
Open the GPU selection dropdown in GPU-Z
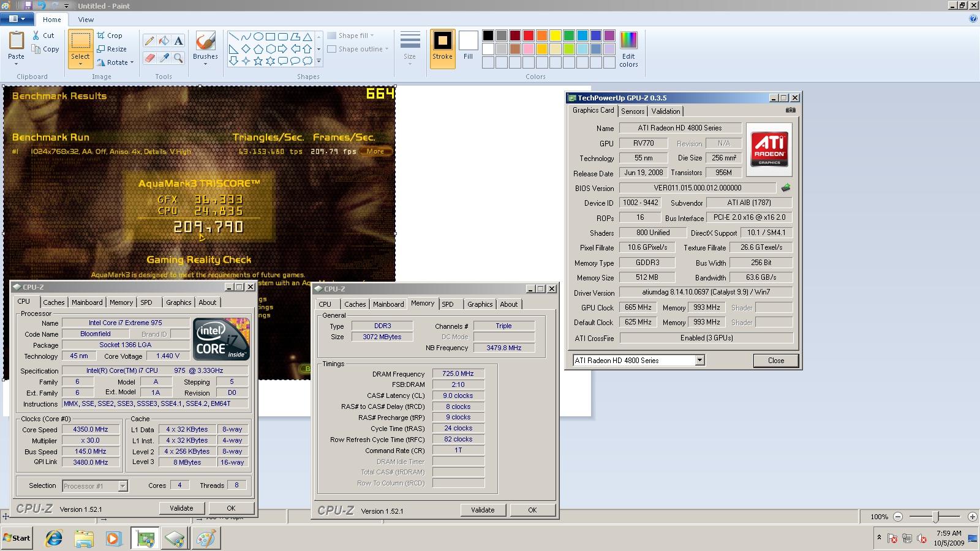click(699, 361)
